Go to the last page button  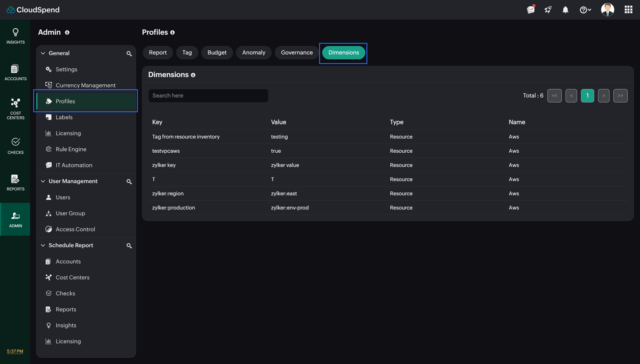620,95
